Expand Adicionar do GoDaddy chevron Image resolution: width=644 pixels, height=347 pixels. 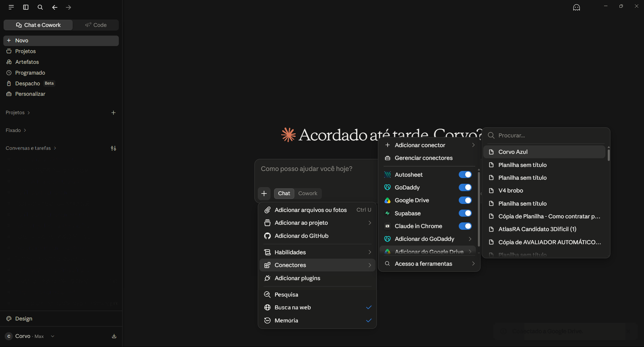470,239
